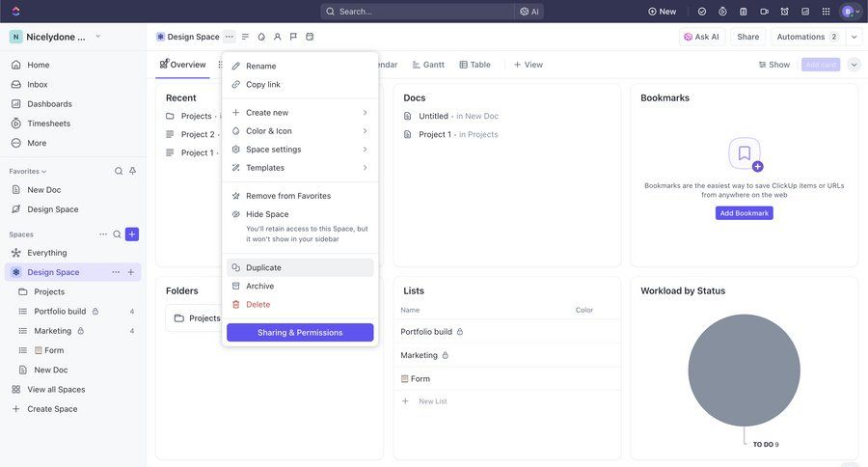Screen dimensions: 868x467
Task: Open the apps grid icon
Action: (x=826, y=11)
